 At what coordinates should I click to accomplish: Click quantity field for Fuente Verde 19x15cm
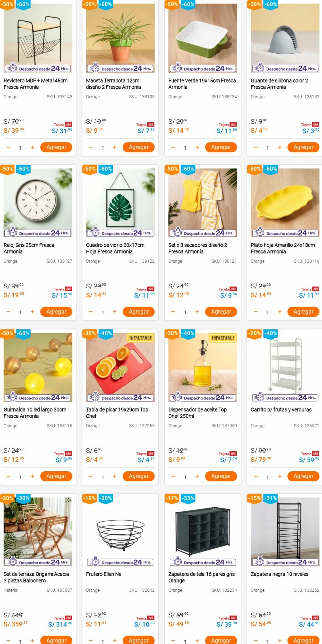click(x=185, y=148)
